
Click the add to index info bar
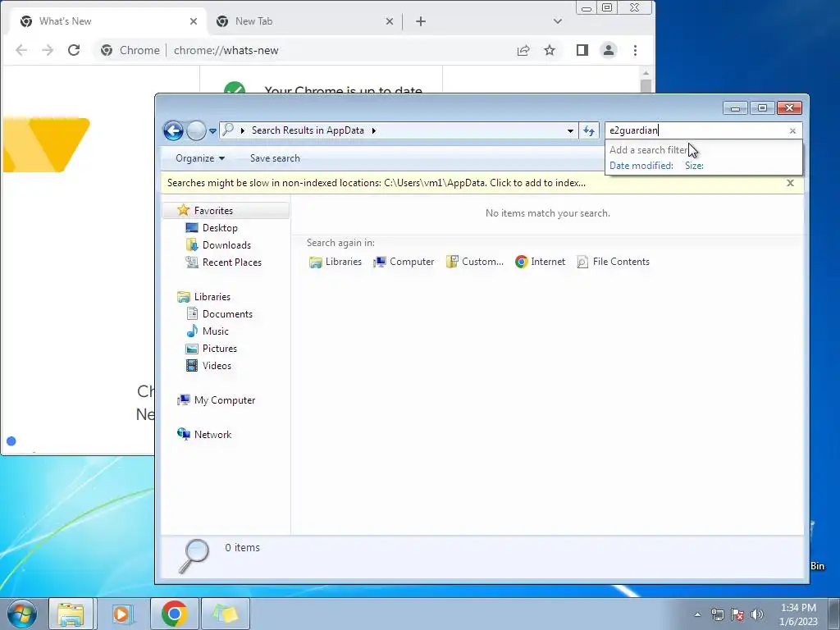click(x=376, y=183)
